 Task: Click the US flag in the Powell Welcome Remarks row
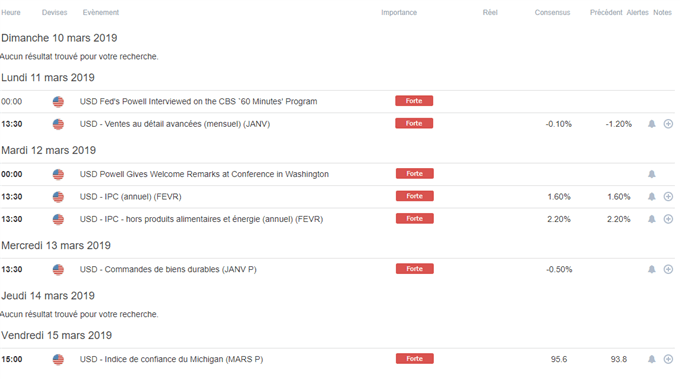[x=58, y=174]
